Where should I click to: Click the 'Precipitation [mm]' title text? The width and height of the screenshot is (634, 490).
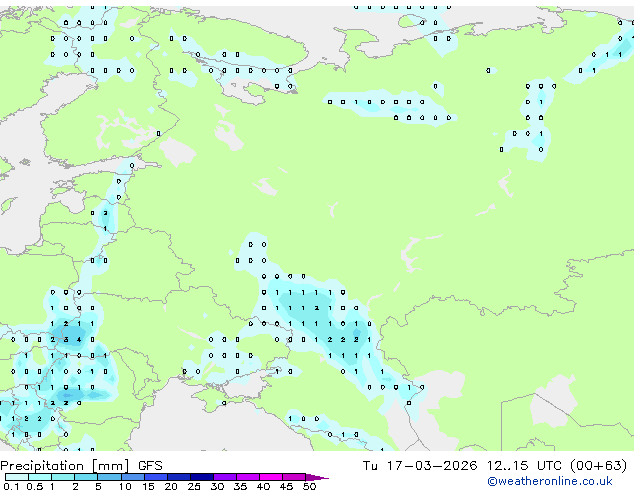[x=64, y=466]
